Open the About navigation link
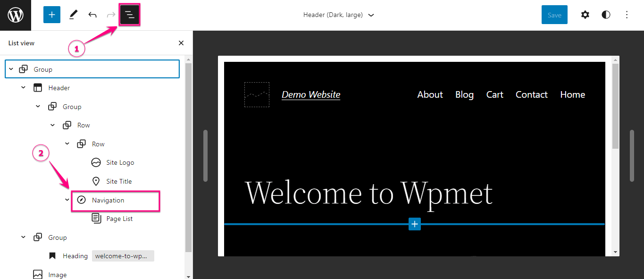 pyautogui.click(x=430, y=94)
